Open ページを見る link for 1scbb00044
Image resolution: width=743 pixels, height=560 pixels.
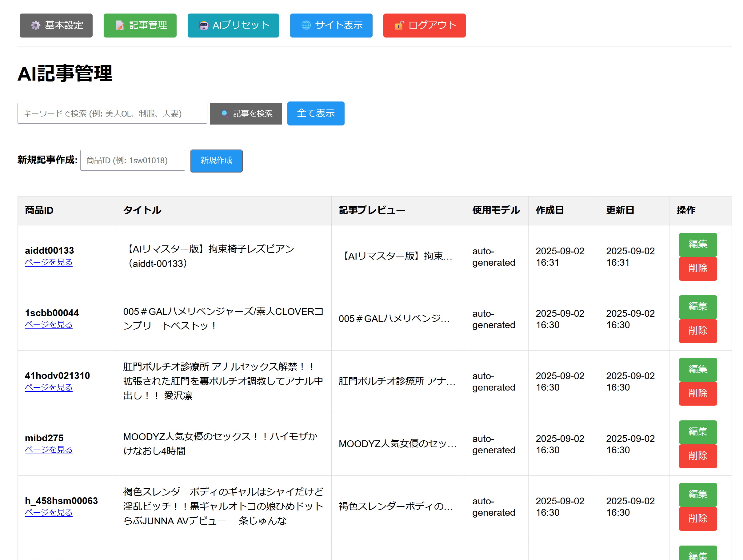coord(49,325)
